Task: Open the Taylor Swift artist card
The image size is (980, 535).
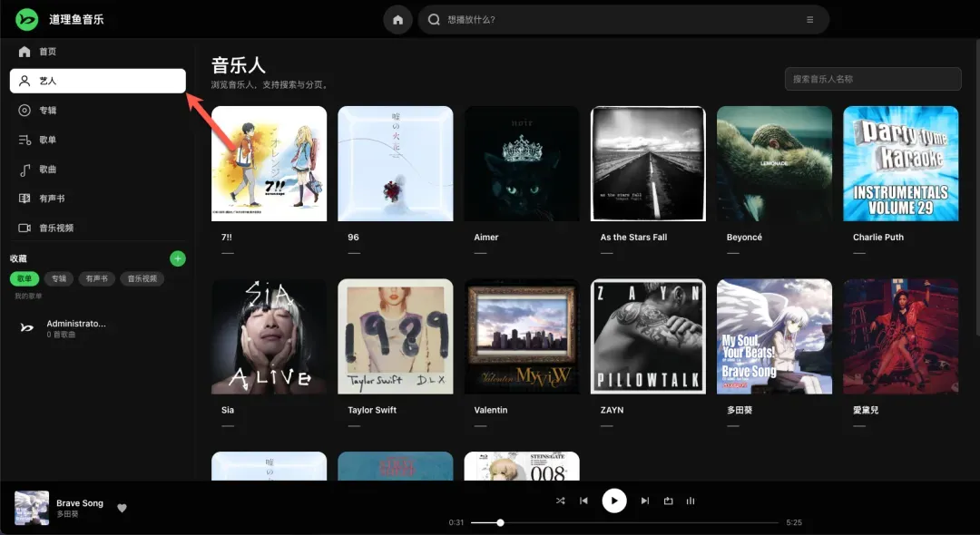Action: [396, 336]
